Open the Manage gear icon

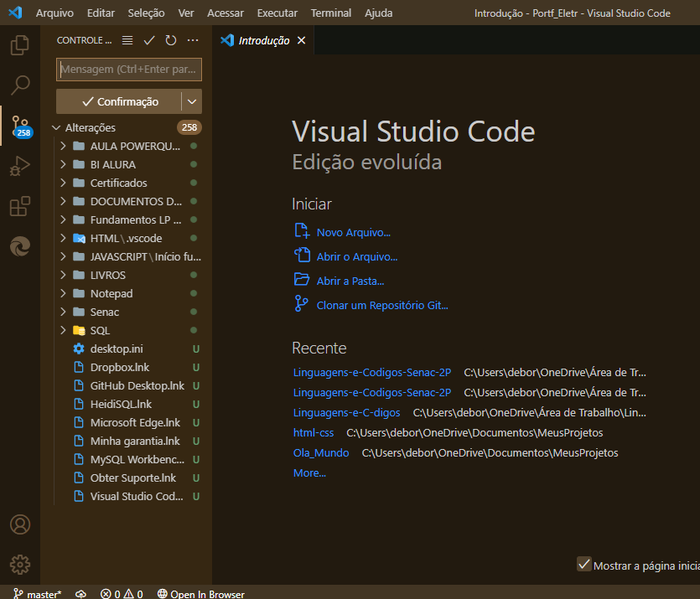pyautogui.click(x=20, y=564)
